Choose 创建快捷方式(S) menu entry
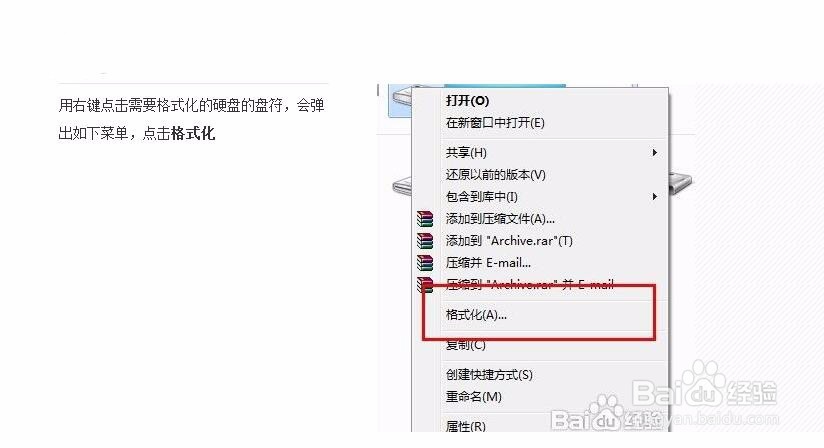The height and width of the screenshot is (448, 824). (489, 374)
